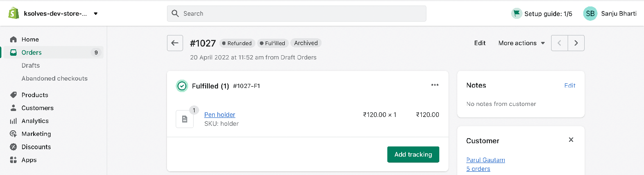This screenshot has width=644, height=175.
Task: Remove customer with the X icon
Action: [571, 140]
